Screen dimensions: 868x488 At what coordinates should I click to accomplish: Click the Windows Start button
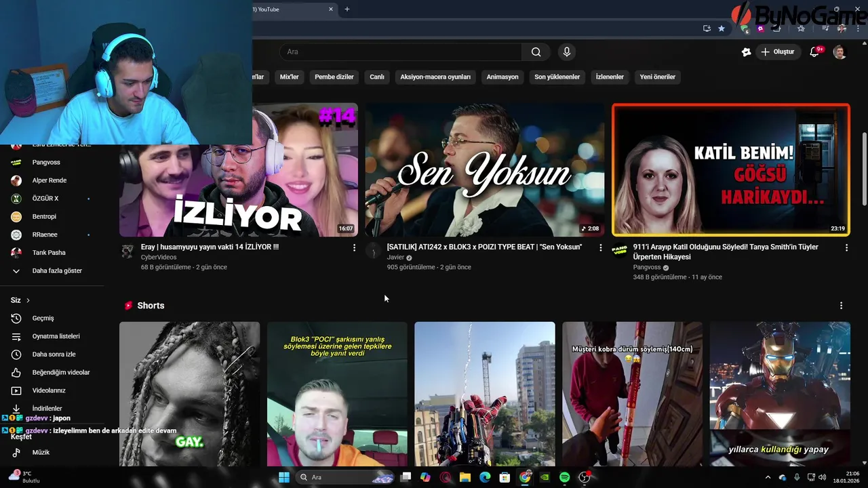click(284, 477)
